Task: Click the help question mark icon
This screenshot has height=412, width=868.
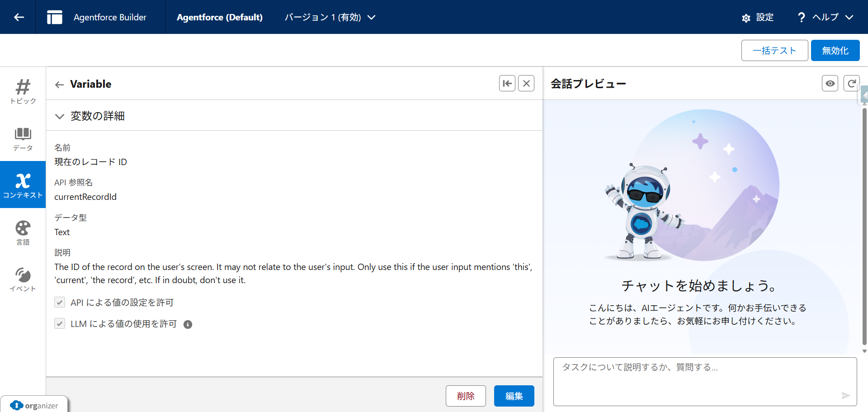Action: (x=801, y=17)
